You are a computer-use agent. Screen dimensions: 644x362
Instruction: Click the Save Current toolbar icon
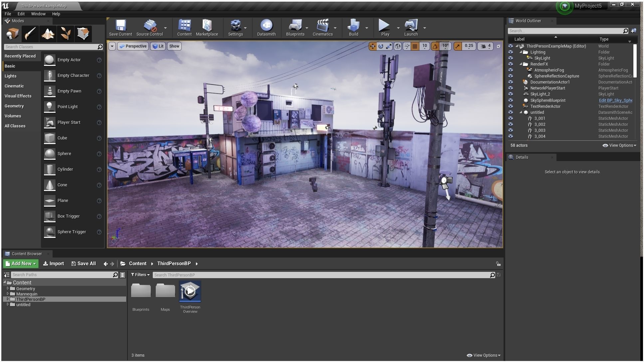click(x=120, y=28)
